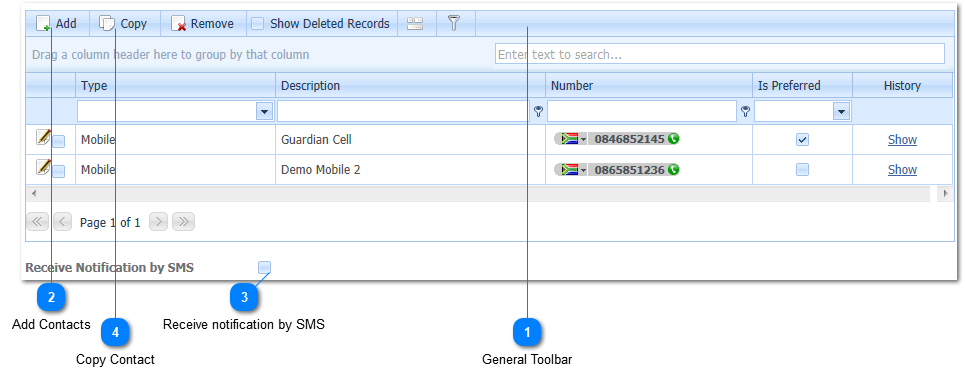The height and width of the screenshot is (383, 965).
Task: Click the Mobile type cell in Demo Mobile 2 row
Action: point(175,169)
